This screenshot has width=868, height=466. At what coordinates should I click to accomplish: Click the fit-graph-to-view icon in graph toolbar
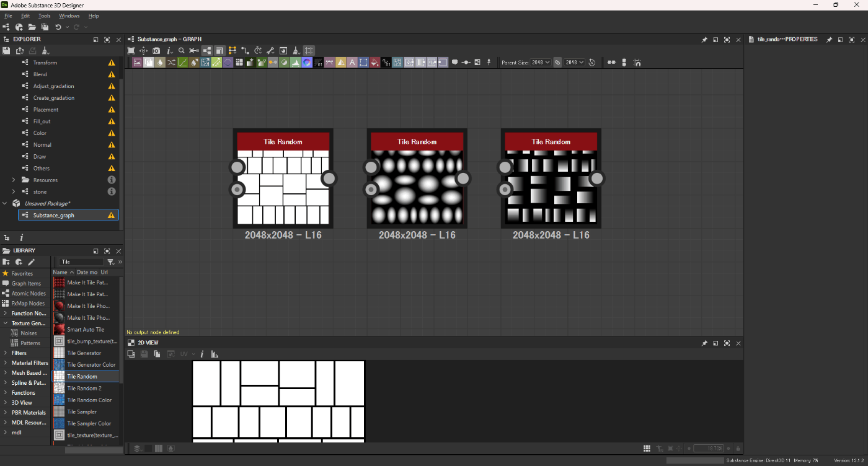coord(131,51)
